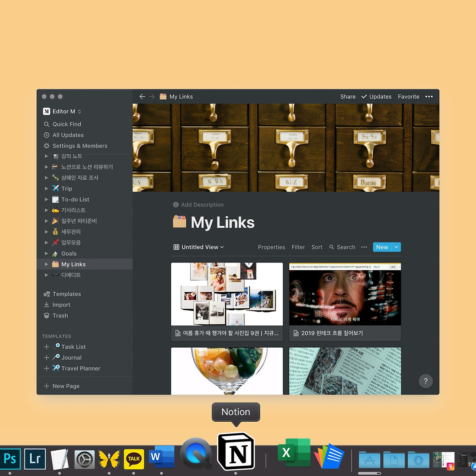Screen dimensions: 476x476
Task: Click the 여름 휴가 때 챙겨야 할 사진집 title
Action: click(x=231, y=333)
